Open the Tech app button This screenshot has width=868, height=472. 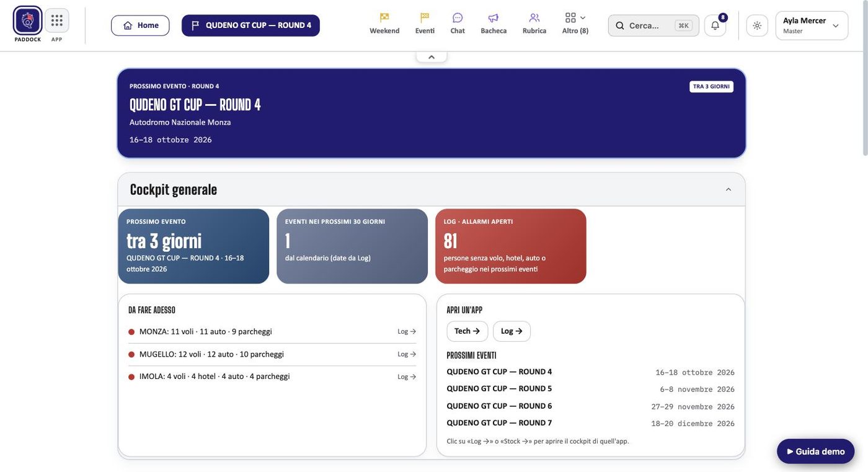pos(467,331)
